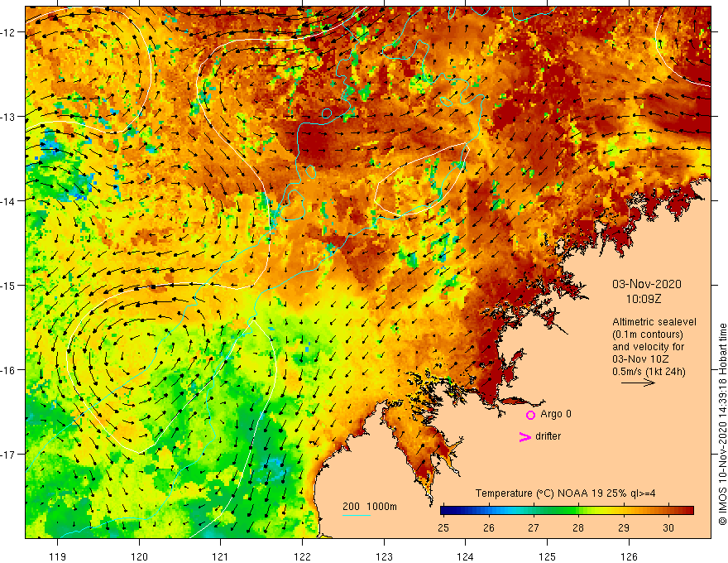
Task: Click the longitude axis label 121
Action: (x=221, y=556)
